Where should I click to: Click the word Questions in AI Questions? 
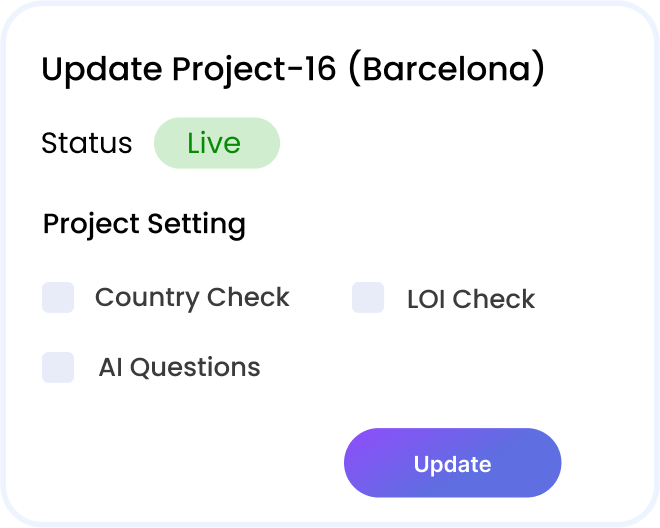pos(195,368)
